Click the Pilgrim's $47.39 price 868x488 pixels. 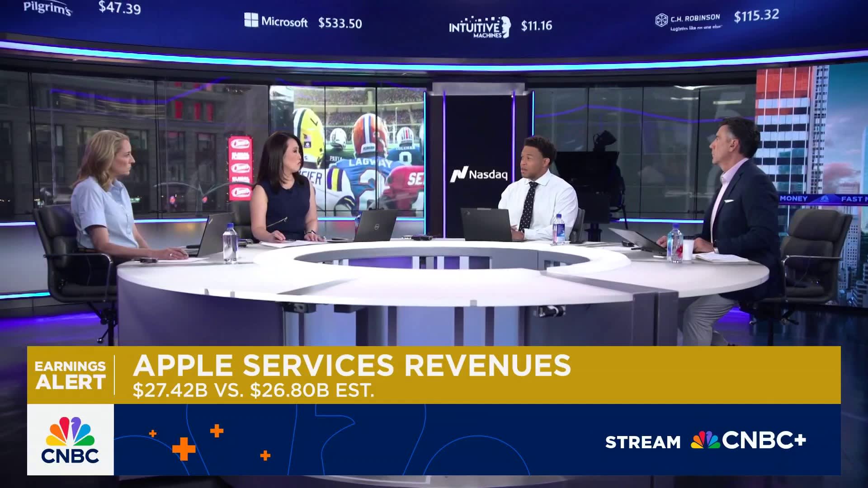pyautogui.click(x=120, y=8)
